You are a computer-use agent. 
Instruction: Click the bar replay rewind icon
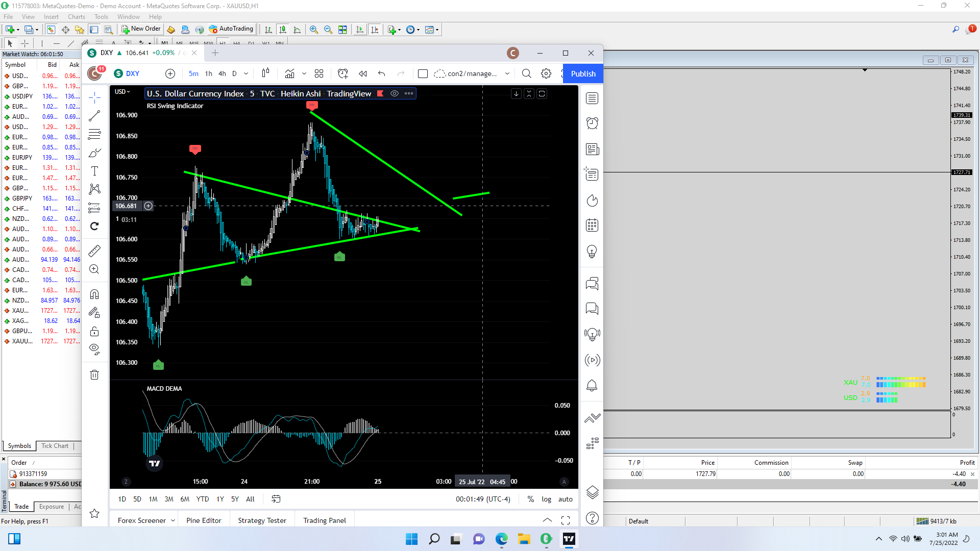tap(363, 73)
